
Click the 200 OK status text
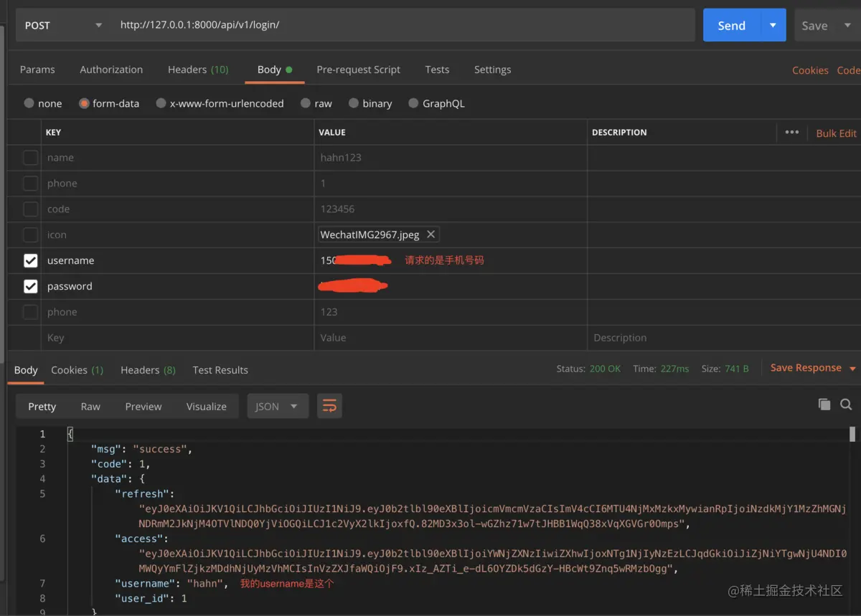[605, 369]
